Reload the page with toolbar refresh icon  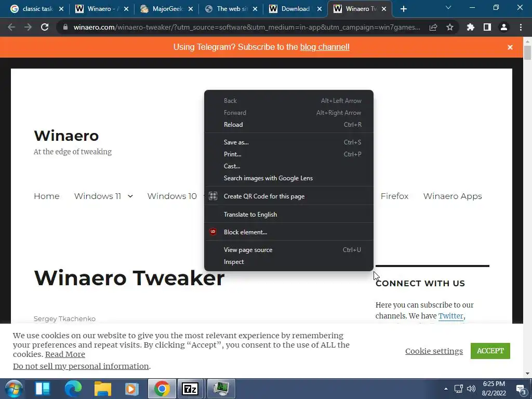[x=45, y=27]
